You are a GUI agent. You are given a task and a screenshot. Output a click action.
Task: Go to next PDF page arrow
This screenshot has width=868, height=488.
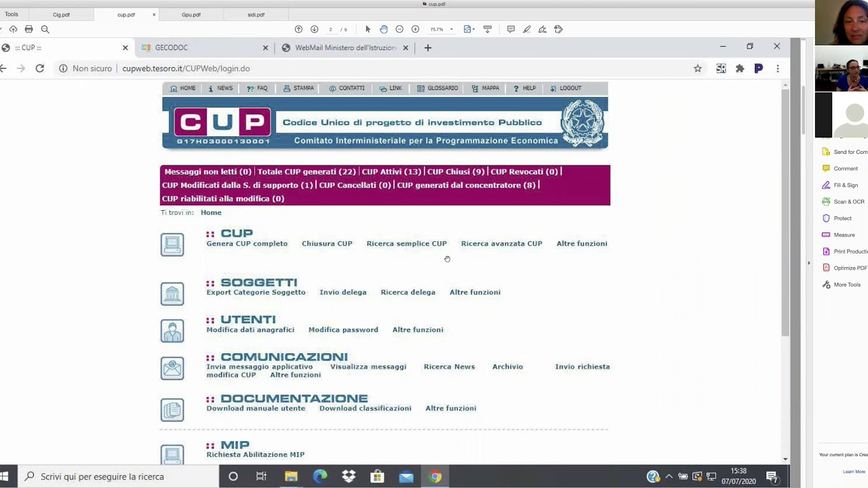tap(315, 29)
